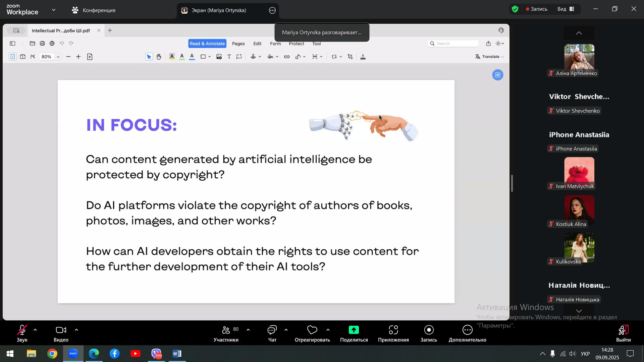644x362 pixels.
Task: Focus the PDF Search field
Action: click(x=453, y=44)
